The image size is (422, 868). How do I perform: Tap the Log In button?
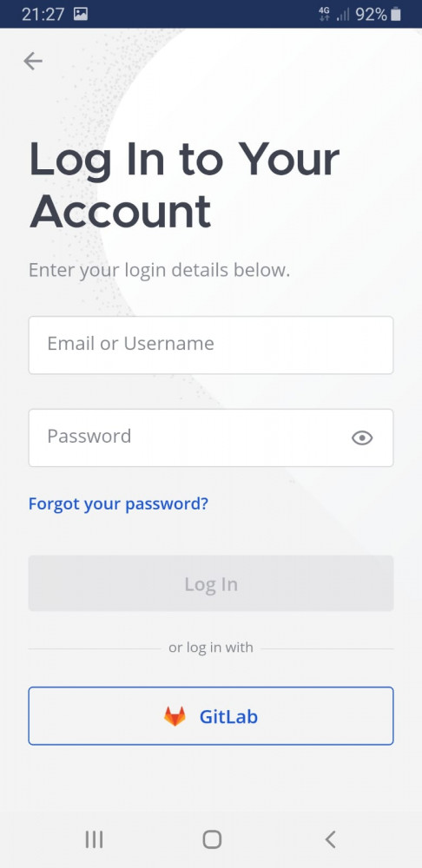point(211,583)
